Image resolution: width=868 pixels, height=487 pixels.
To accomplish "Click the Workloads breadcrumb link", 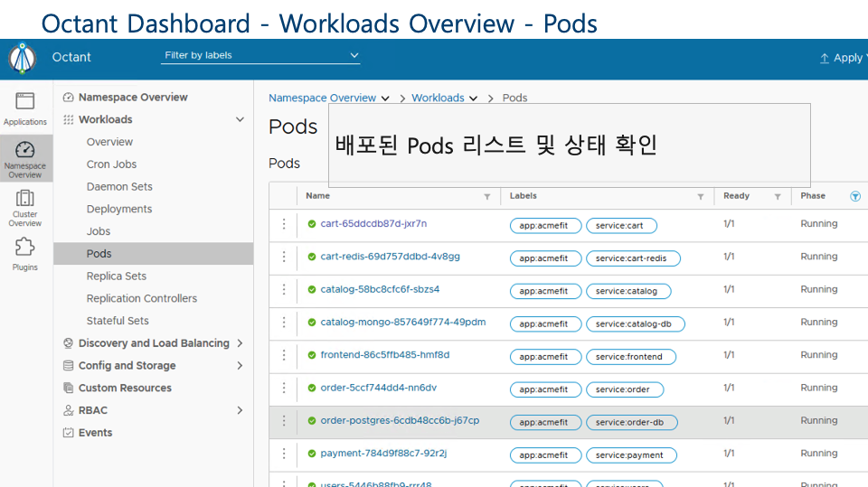I will (x=438, y=98).
